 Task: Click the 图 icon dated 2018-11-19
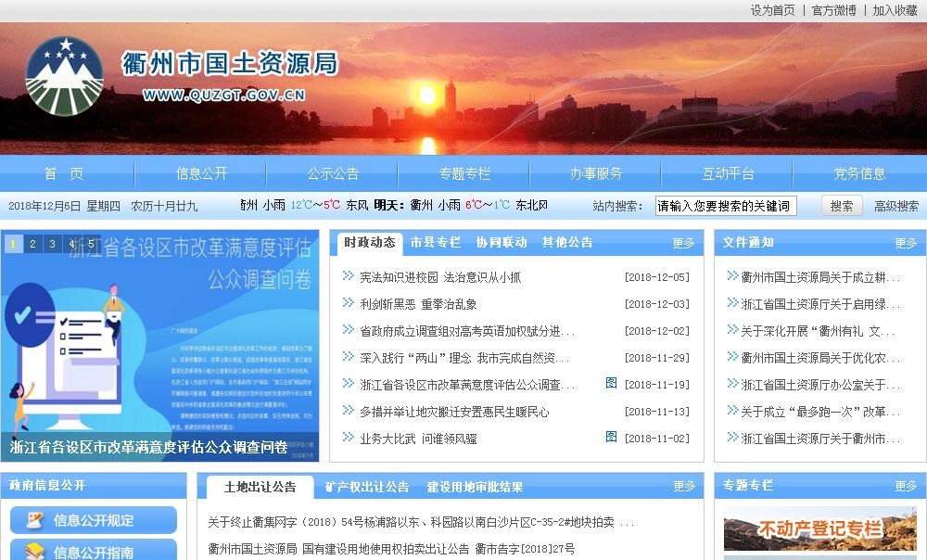point(611,383)
